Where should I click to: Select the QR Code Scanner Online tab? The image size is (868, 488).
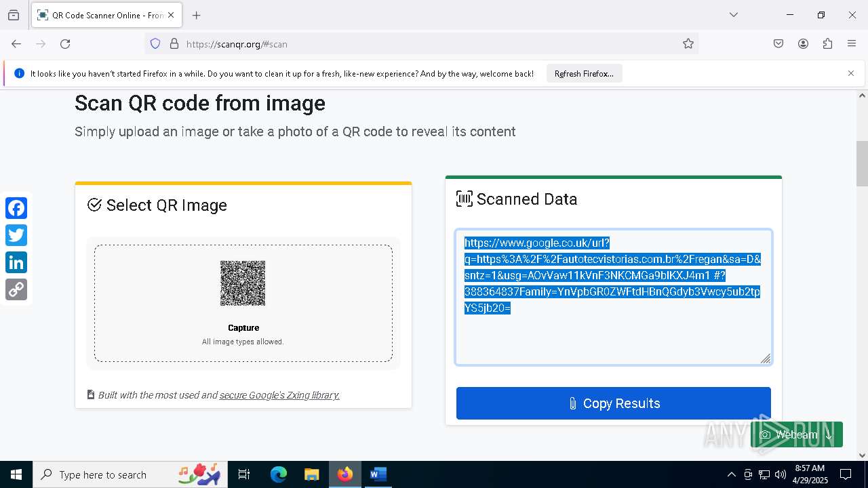[x=107, y=15]
